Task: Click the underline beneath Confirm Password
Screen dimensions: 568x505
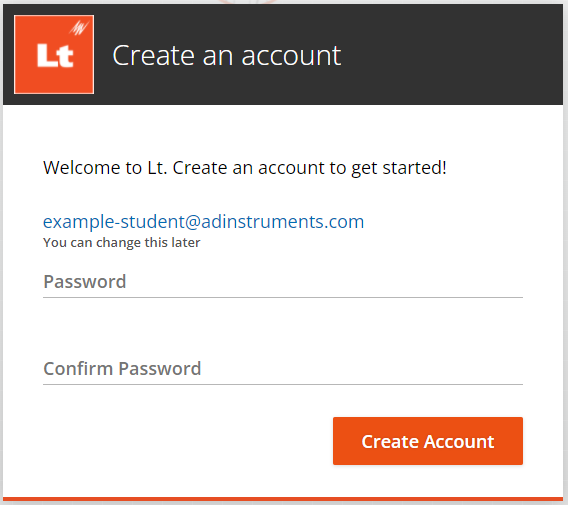Action: pyautogui.click(x=283, y=384)
